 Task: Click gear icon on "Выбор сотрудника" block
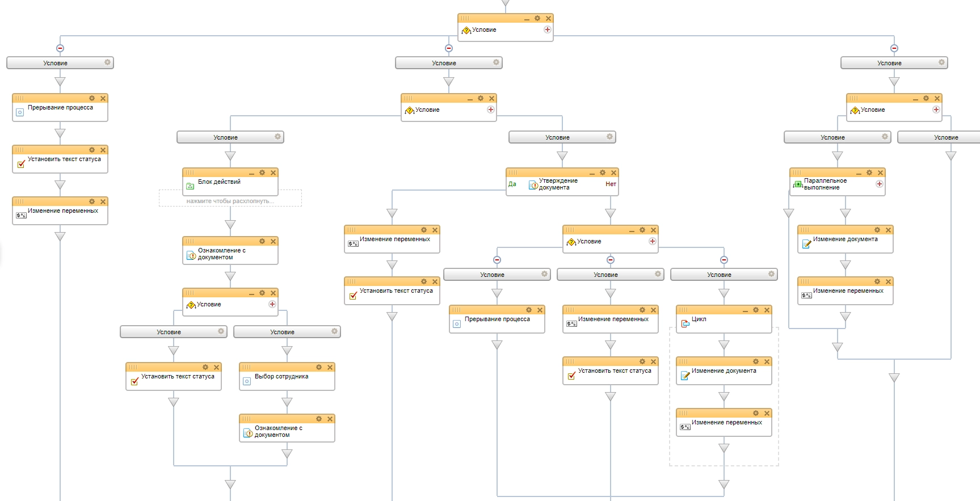point(319,367)
